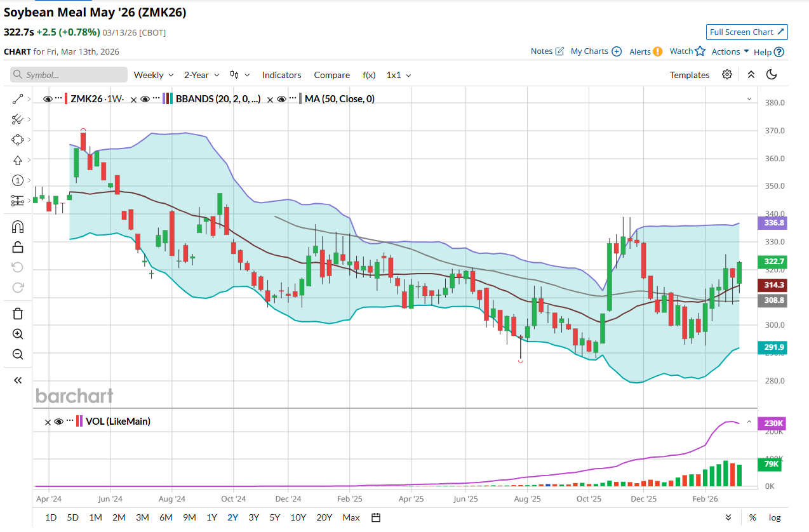The image size is (809, 532).
Task: Expand the 2-Year period dropdown
Action: pos(201,75)
